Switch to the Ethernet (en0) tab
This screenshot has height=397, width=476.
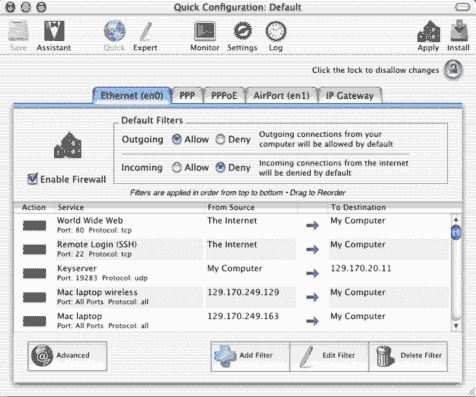[132, 96]
